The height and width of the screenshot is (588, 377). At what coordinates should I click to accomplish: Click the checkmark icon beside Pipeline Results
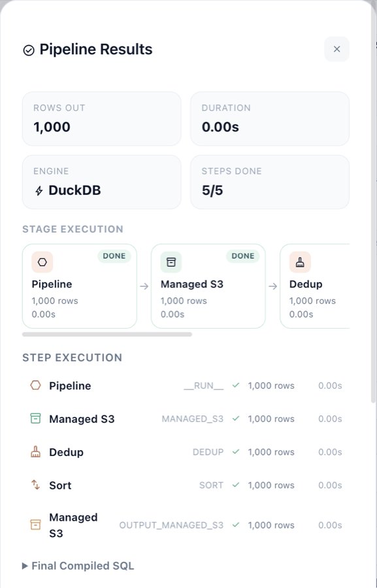click(x=29, y=50)
